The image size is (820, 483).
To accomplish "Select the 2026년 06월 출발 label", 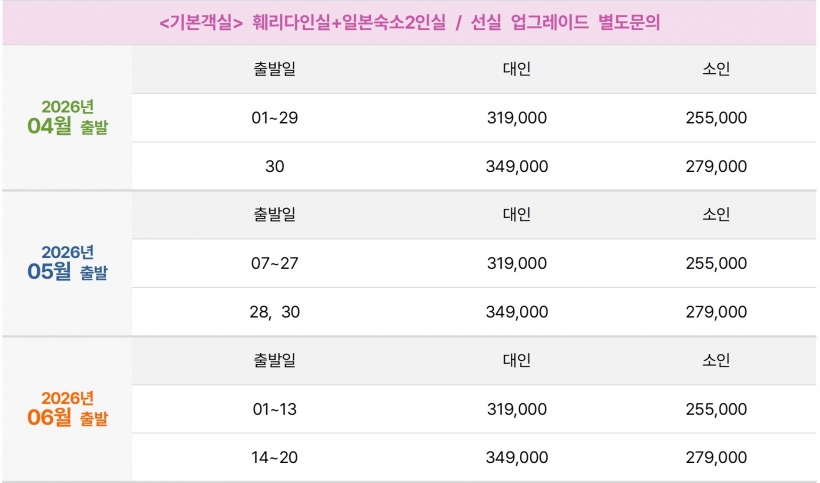I will pyautogui.click(x=68, y=409).
